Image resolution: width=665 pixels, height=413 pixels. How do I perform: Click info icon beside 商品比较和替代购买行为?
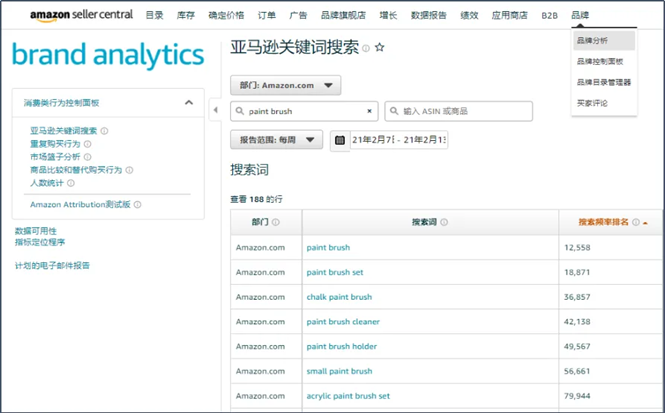[129, 170]
